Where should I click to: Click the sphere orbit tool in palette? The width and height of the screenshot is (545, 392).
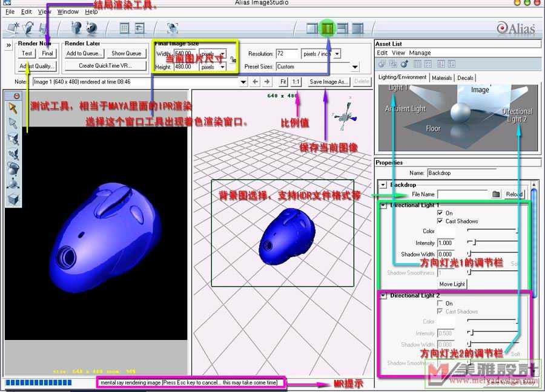13,169
